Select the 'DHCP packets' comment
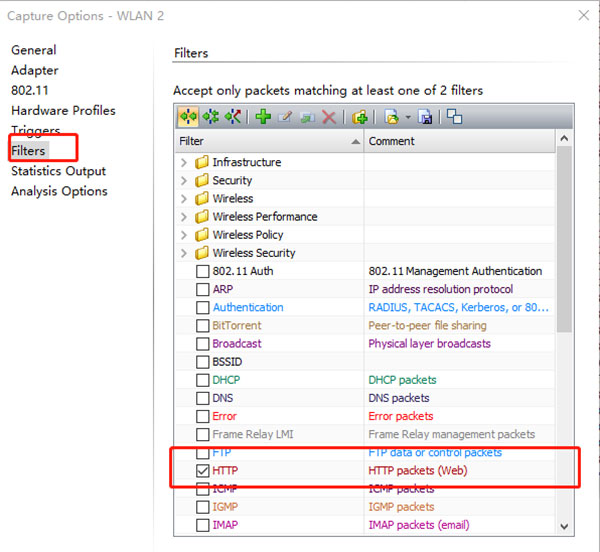The width and height of the screenshot is (600, 552). pyautogui.click(x=402, y=380)
